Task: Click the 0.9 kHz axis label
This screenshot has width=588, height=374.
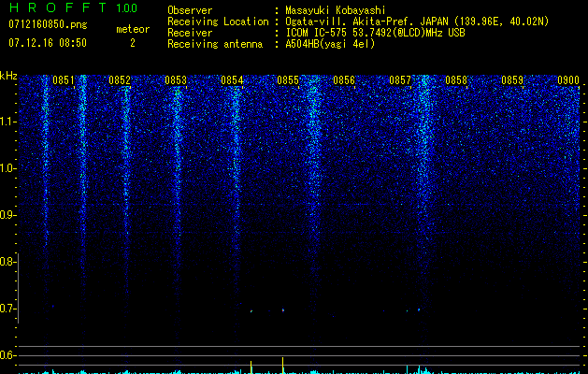Action: point(7,215)
